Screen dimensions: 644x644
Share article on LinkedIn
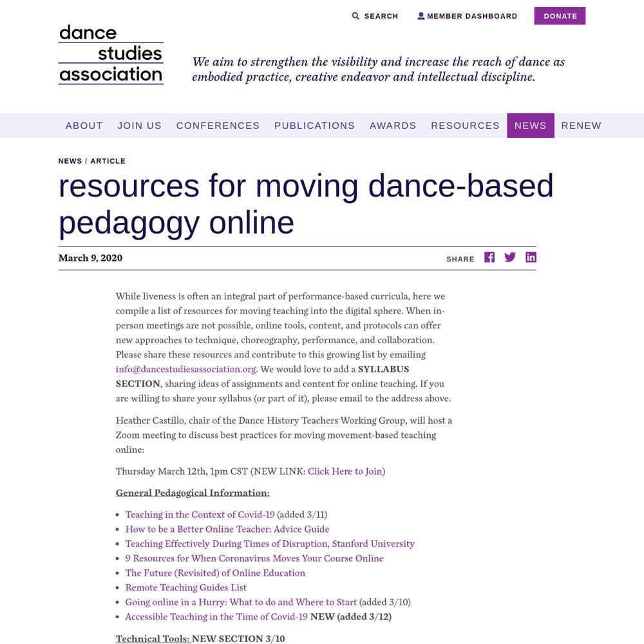coord(531,257)
